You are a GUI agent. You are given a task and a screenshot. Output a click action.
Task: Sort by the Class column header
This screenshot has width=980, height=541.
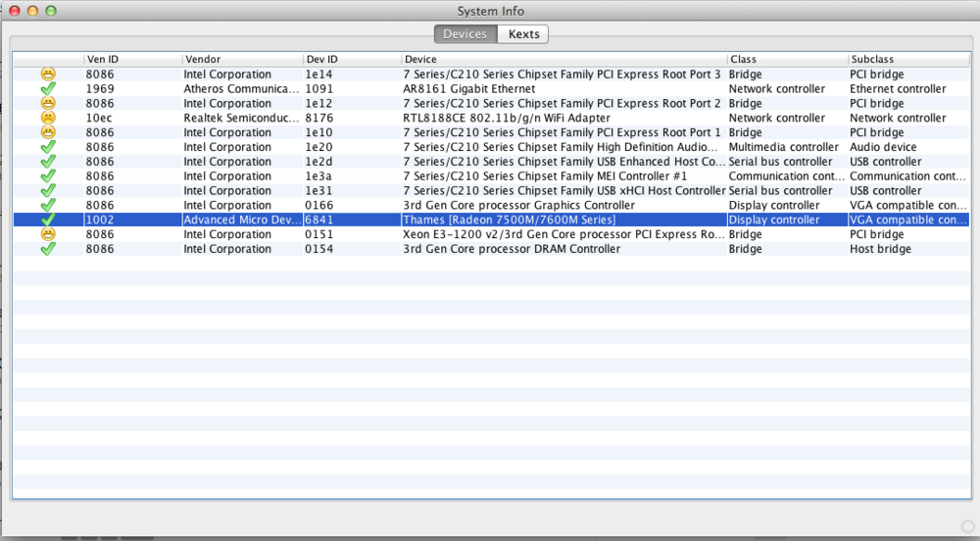tap(786, 60)
